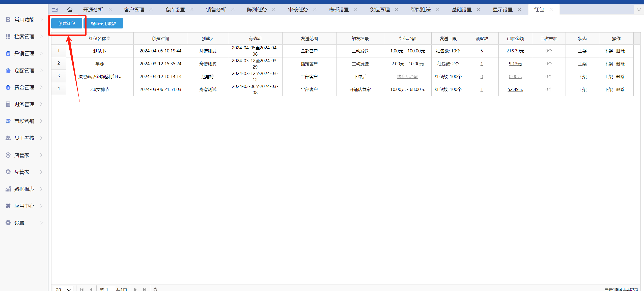Switch to the 货位管理 tab
This screenshot has width=644, height=291.
380,10
